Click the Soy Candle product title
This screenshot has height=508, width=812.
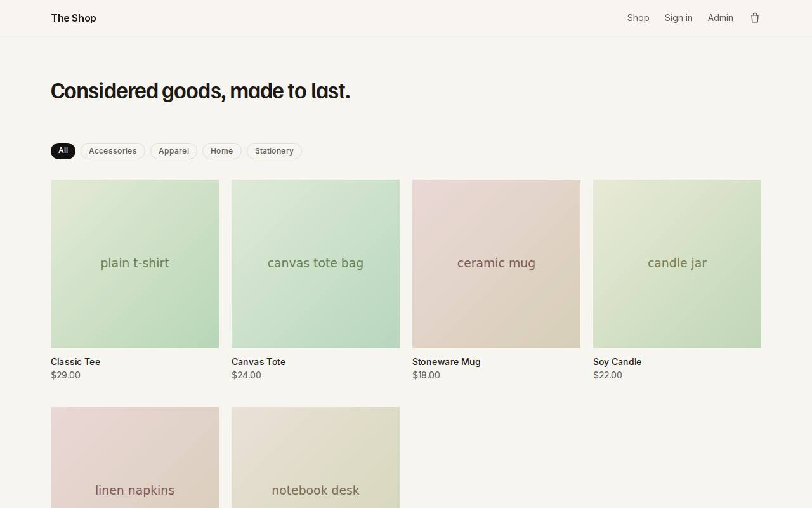[x=617, y=362]
